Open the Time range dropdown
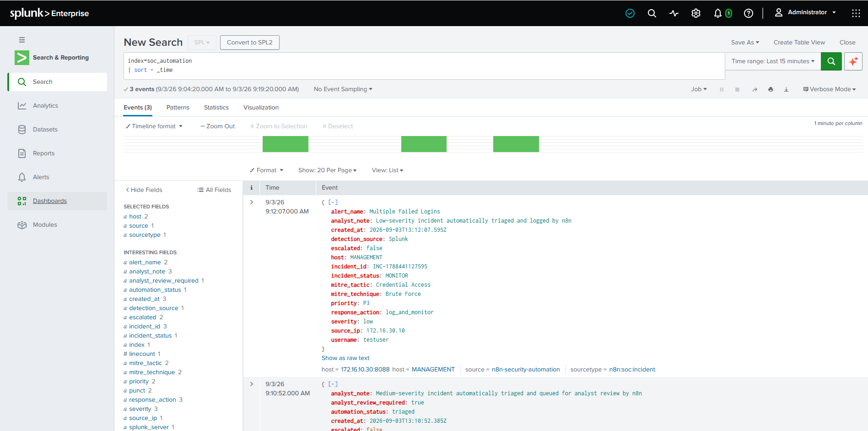This screenshot has width=868, height=431. pos(773,61)
